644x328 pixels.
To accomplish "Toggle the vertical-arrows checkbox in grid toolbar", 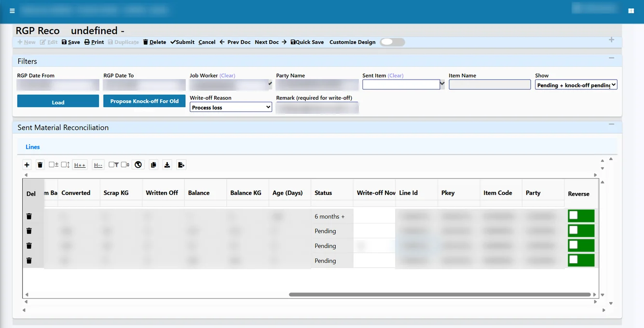I will coord(66,164).
